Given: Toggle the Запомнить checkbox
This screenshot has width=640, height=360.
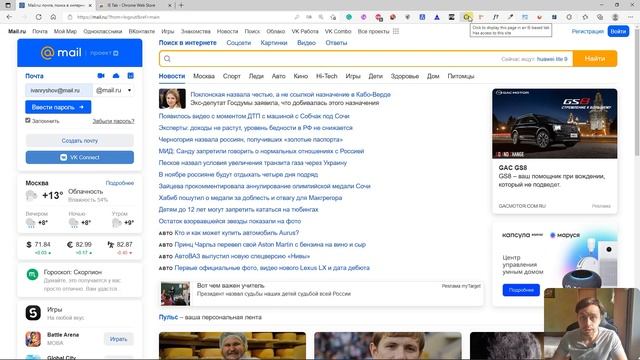Looking at the screenshot, I should click(28, 120).
